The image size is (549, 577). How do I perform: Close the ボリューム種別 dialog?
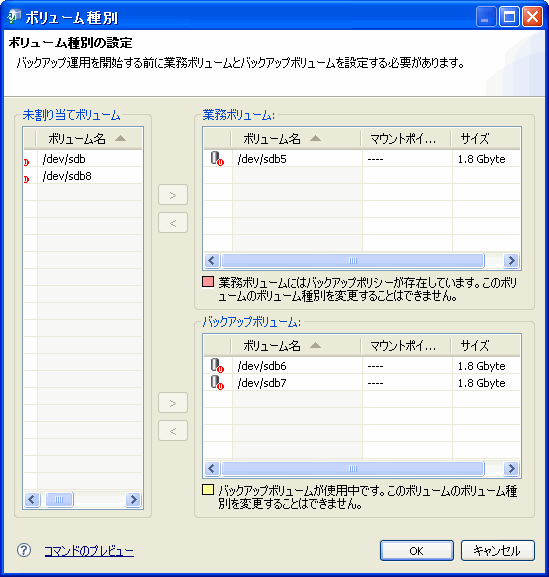(532, 17)
